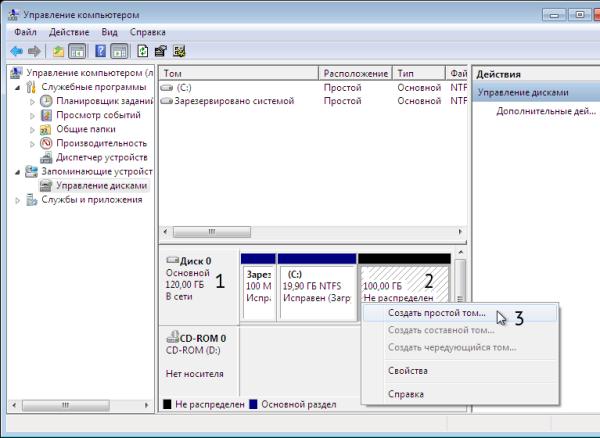Select Диспетчер устройств in the tree

101,157
